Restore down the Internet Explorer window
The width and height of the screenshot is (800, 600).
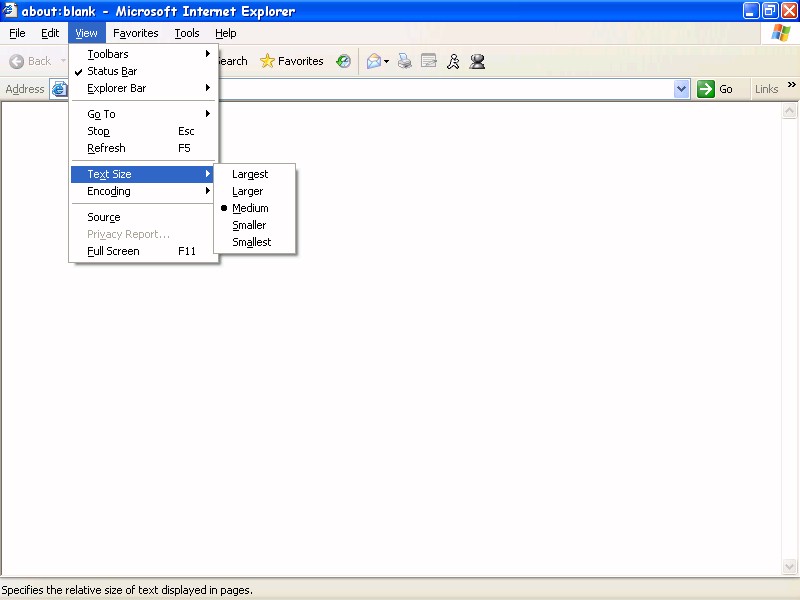tap(770, 11)
